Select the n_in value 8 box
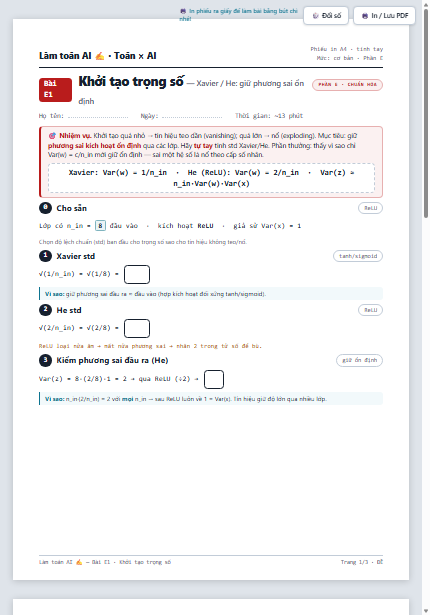 [x=100, y=226]
